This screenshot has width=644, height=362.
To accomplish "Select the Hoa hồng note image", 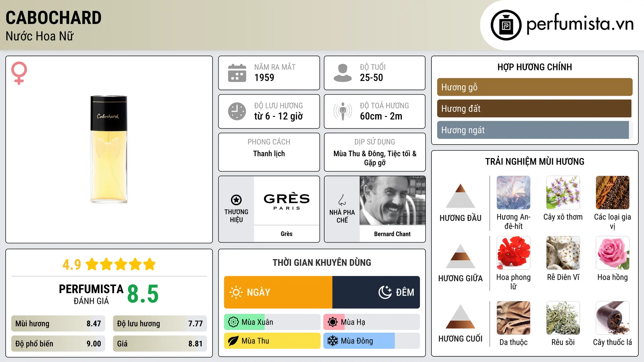I will coord(613,253).
